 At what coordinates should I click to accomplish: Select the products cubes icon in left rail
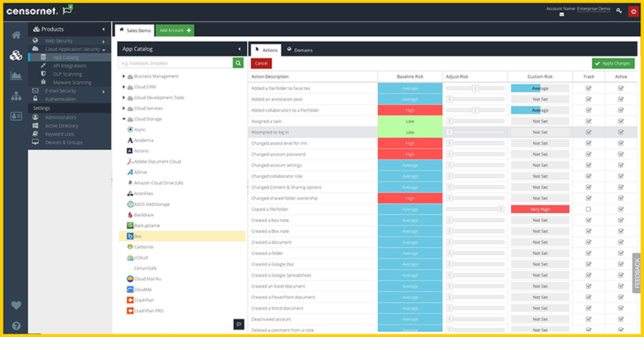pyautogui.click(x=16, y=55)
